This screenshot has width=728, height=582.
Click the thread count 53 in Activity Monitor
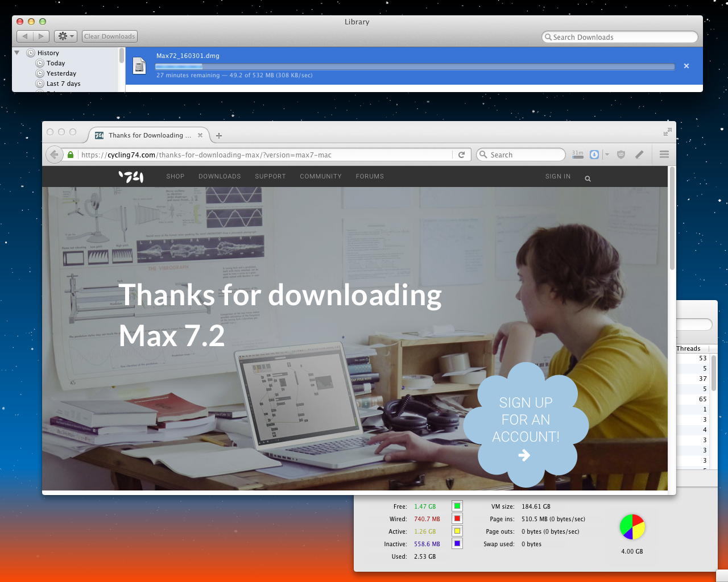click(x=703, y=358)
